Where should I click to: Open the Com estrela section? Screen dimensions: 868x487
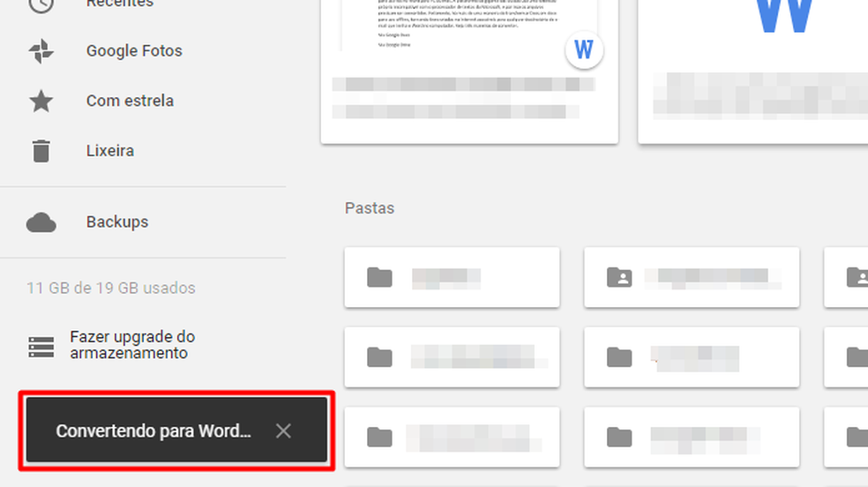(x=130, y=101)
